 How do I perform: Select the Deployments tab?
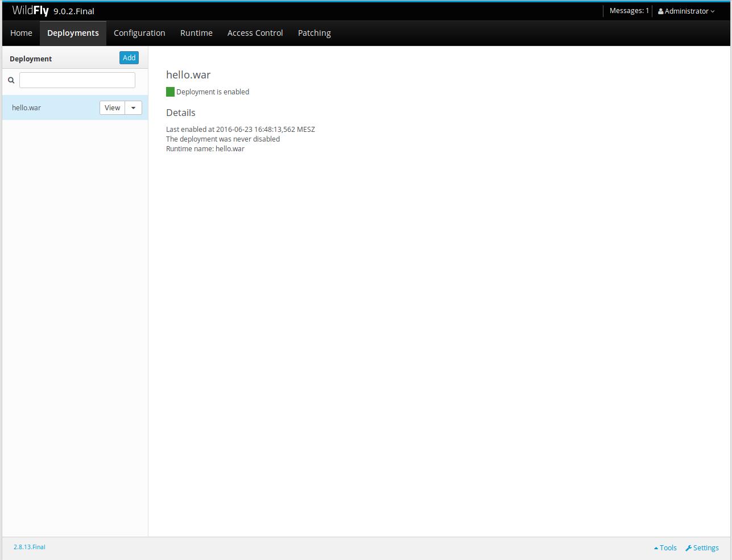tap(73, 33)
